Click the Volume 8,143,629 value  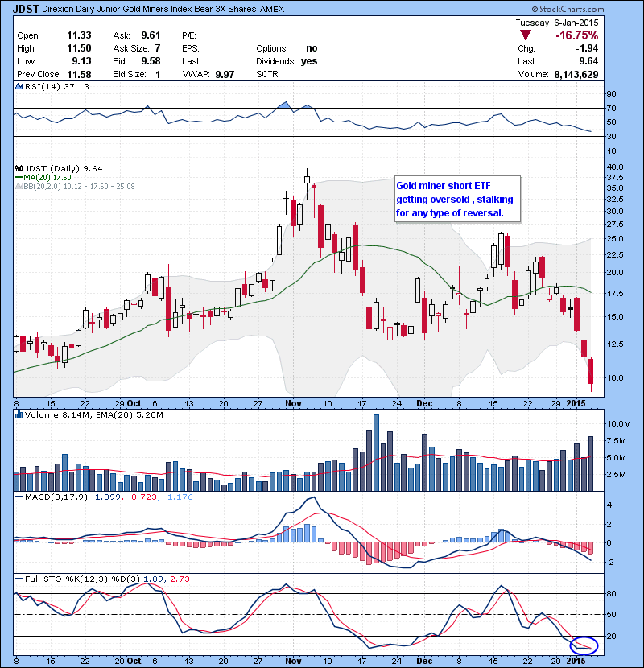click(576, 75)
